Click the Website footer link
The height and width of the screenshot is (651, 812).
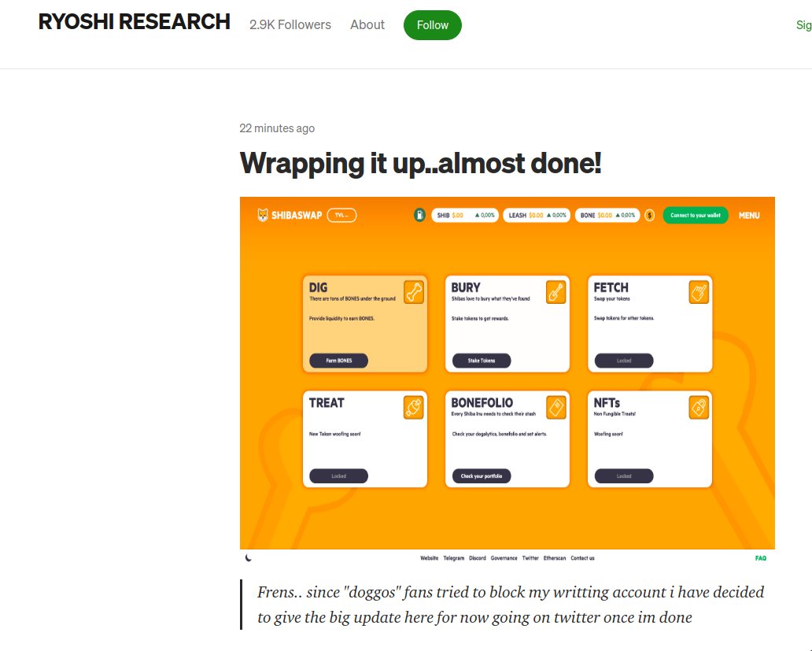pos(430,558)
